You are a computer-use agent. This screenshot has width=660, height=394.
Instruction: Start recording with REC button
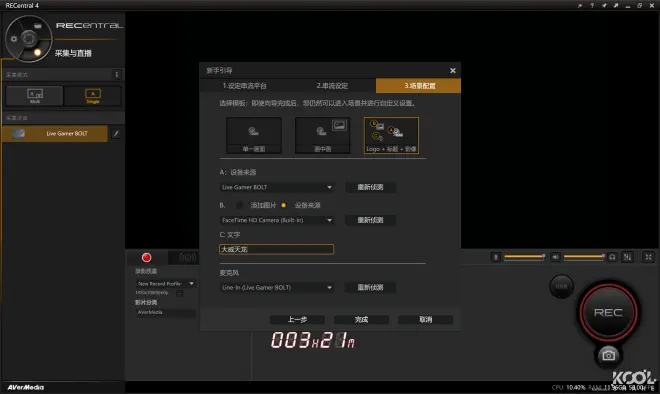click(x=608, y=312)
